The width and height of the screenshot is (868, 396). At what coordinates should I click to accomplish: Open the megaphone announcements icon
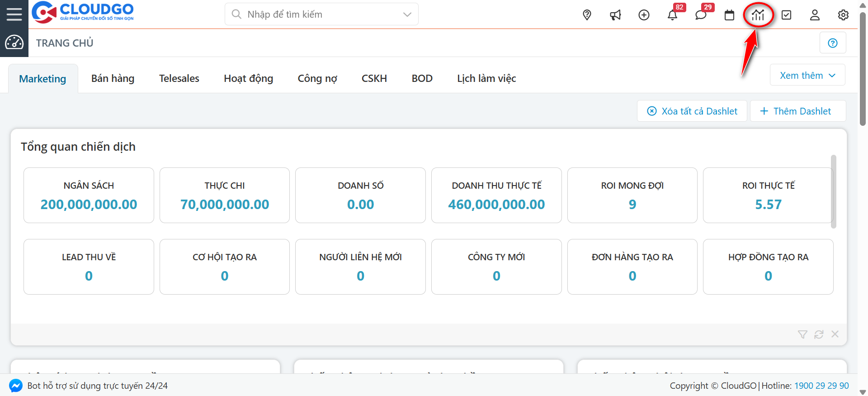coord(615,15)
